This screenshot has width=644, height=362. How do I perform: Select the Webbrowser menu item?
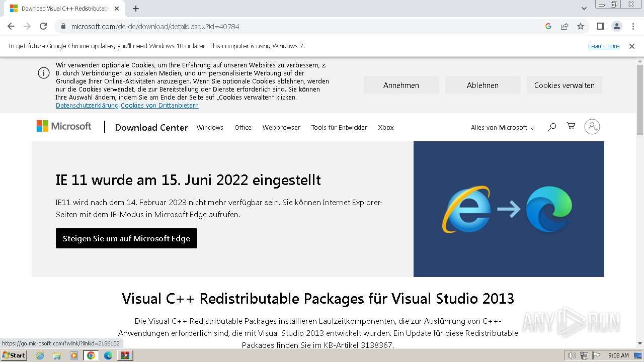(281, 127)
